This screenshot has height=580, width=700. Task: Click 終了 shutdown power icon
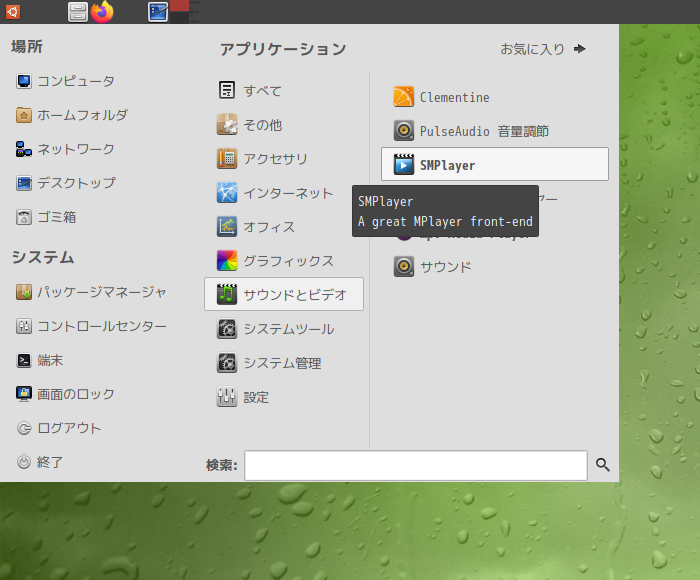[x=24, y=462]
